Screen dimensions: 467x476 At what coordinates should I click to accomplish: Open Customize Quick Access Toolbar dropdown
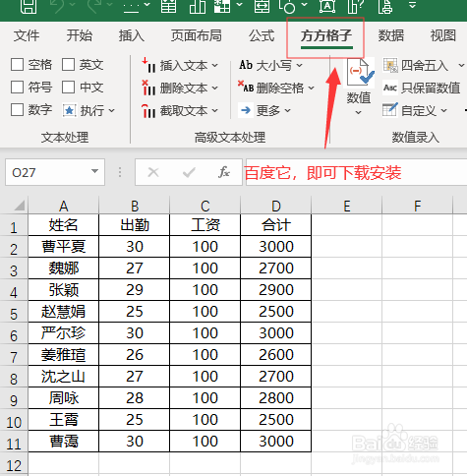(x=412, y=5)
